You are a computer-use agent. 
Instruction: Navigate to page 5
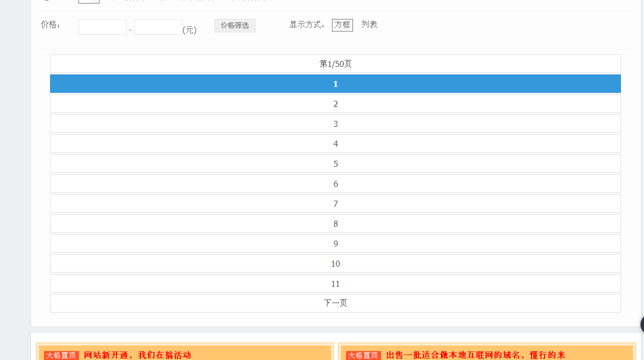(335, 164)
